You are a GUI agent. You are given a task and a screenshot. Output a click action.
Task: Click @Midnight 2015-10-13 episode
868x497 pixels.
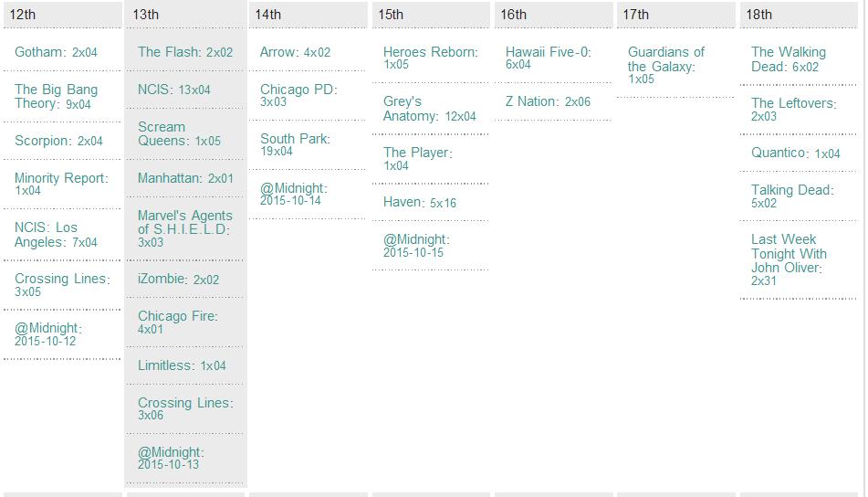(171, 459)
